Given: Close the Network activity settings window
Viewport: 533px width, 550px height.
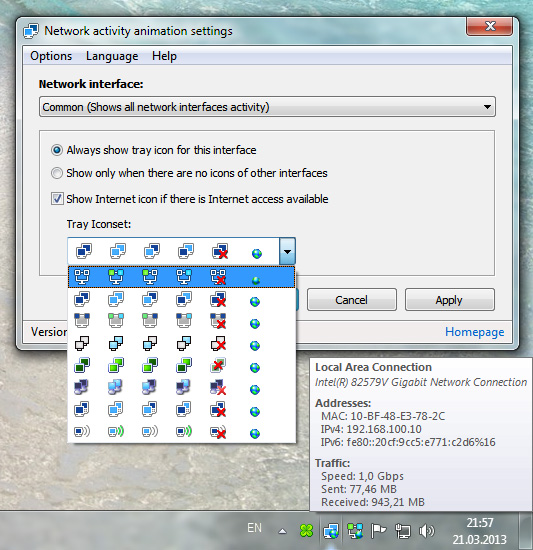Looking at the screenshot, I should [490, 26].
